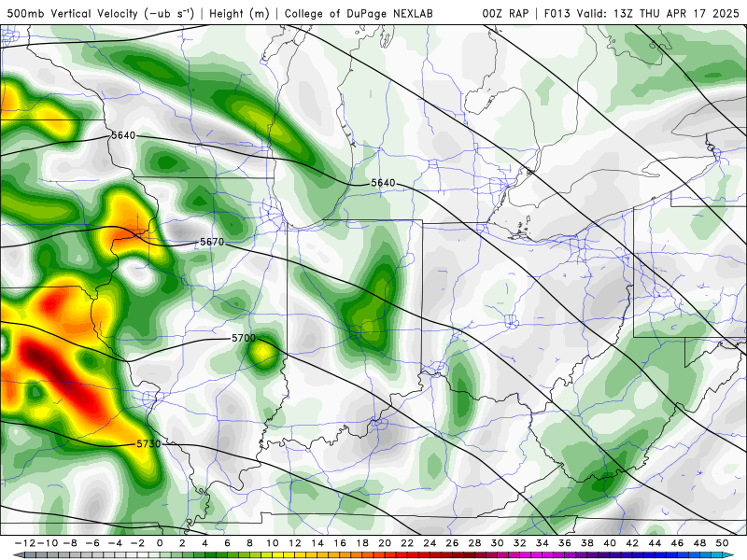Click the 5700 height contour label

[x=244, y=338]
